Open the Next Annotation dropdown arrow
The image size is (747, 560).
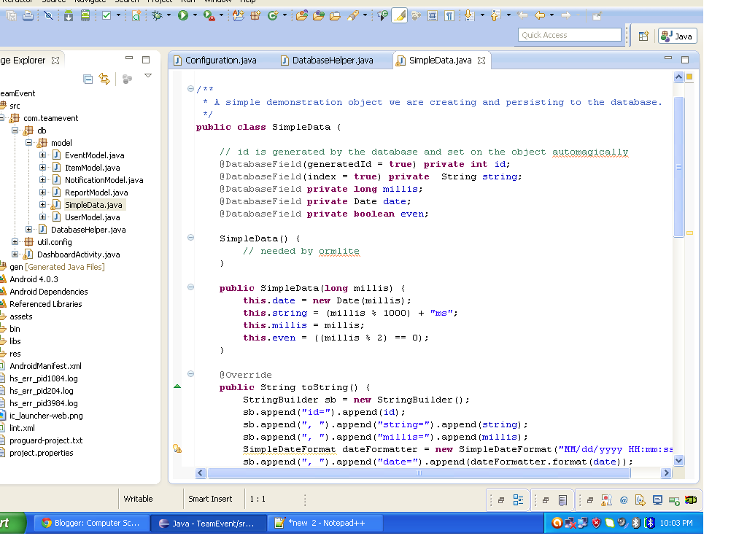click(482, 16)
